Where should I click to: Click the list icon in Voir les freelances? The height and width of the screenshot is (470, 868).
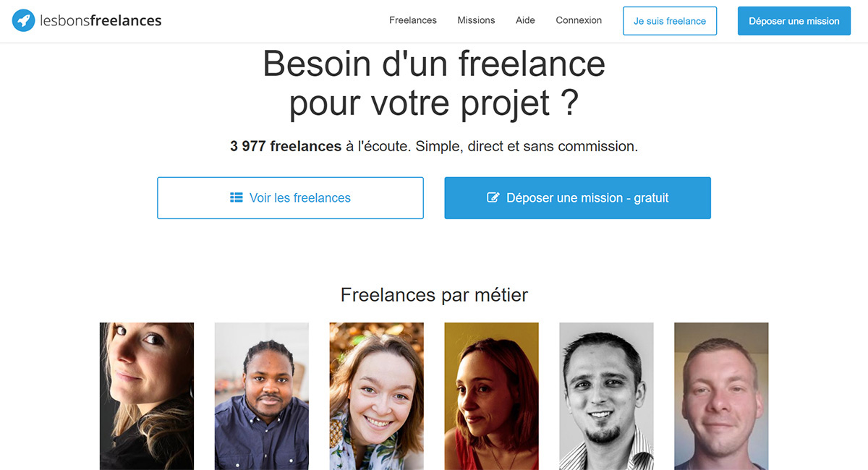tap(237, 197)
